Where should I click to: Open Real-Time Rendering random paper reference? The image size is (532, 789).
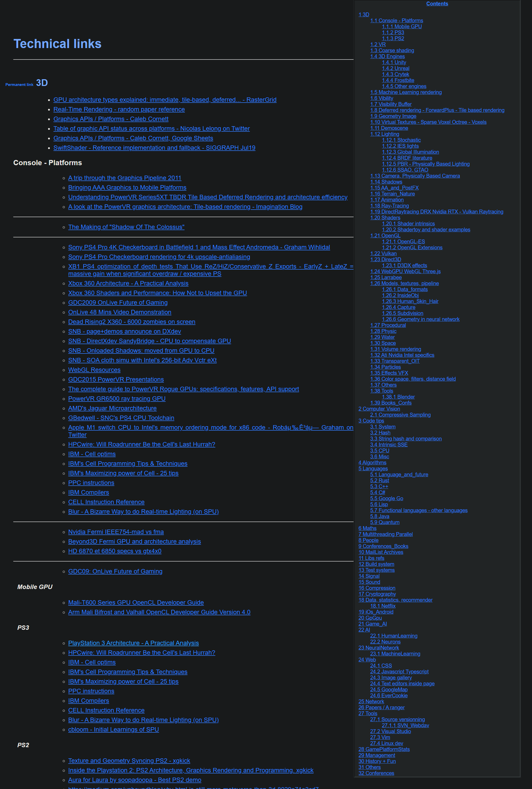[119, 109]
